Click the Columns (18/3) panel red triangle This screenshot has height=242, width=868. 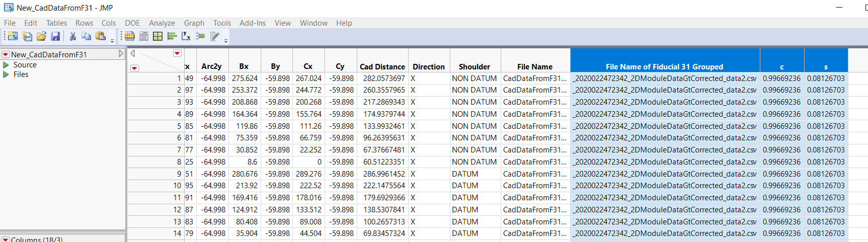[6, 239]
